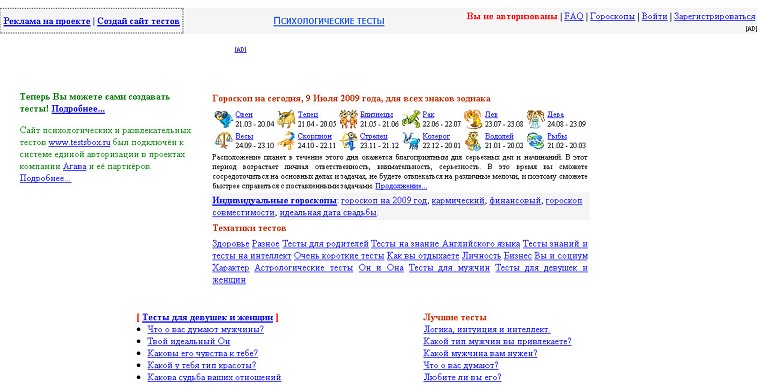Open Как вы отдыхаете category
757x385 pixels.
[x=423, y=256]
